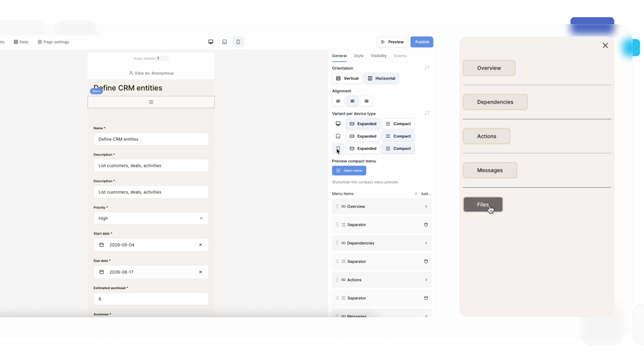Open Orientation advanced settings sliders icon
This screenshot has height=362, width=644.
coord(427,68)
